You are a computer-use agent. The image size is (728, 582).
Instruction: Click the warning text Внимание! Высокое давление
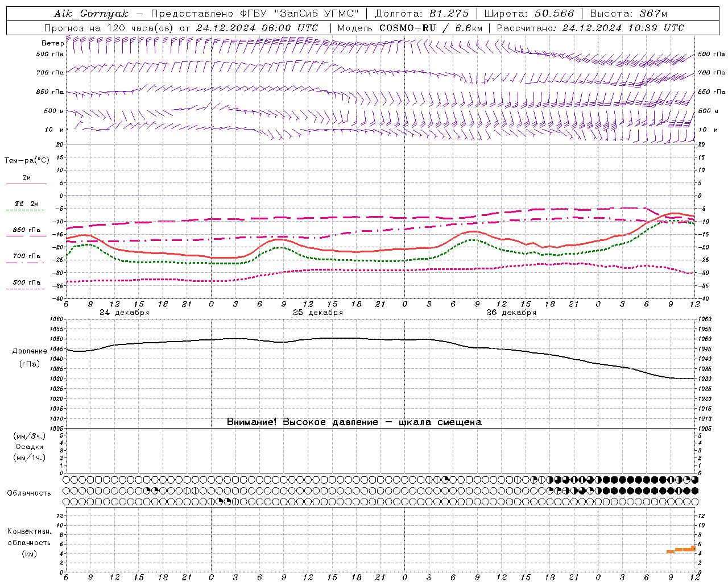point(303,422)
